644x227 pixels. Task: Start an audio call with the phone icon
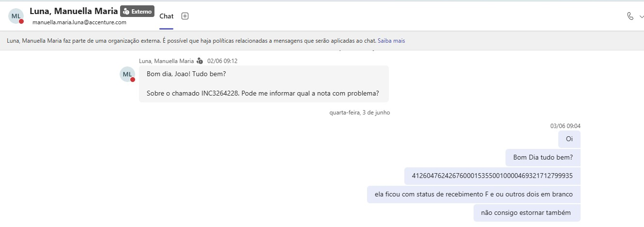630,16
